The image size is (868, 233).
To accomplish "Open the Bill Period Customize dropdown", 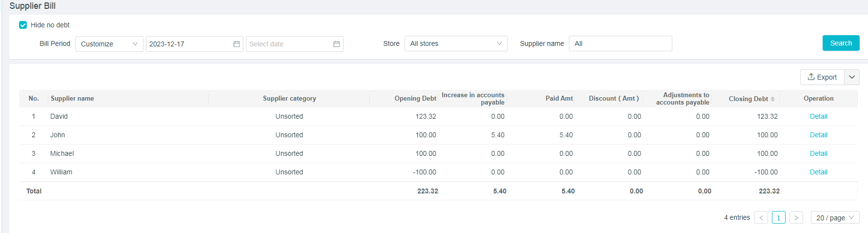I will pos(109,44).
